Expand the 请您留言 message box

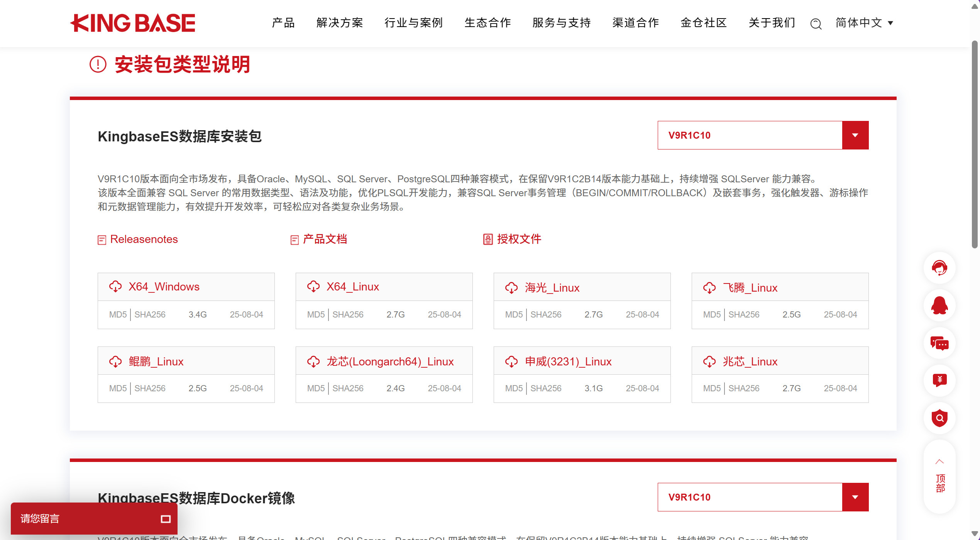166,519
